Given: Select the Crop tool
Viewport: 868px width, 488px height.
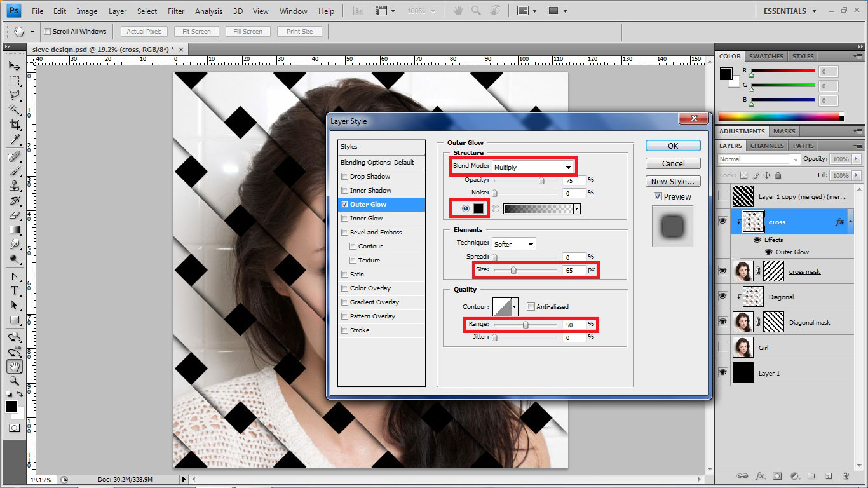Looking at the screenshot, I should click(14, 125).
